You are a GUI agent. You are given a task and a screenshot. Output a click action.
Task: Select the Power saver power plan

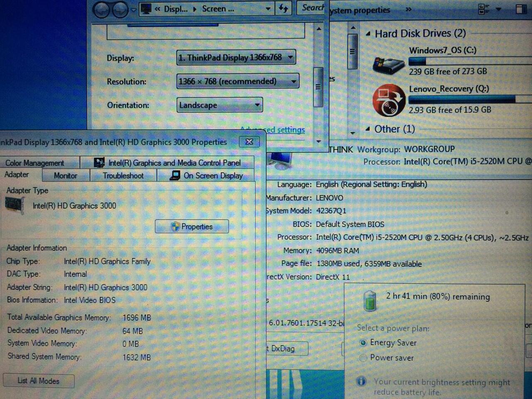click(363, 357)
